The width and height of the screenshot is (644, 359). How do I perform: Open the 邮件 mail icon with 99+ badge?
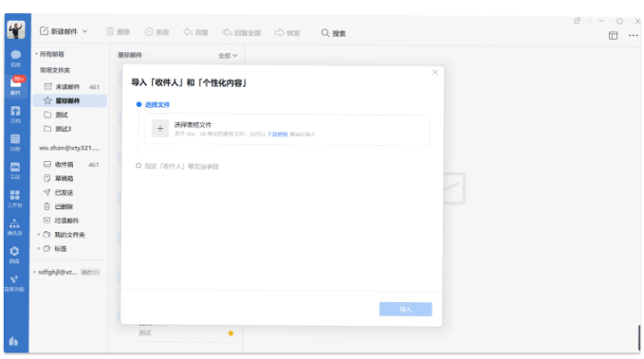coord(15,86)
